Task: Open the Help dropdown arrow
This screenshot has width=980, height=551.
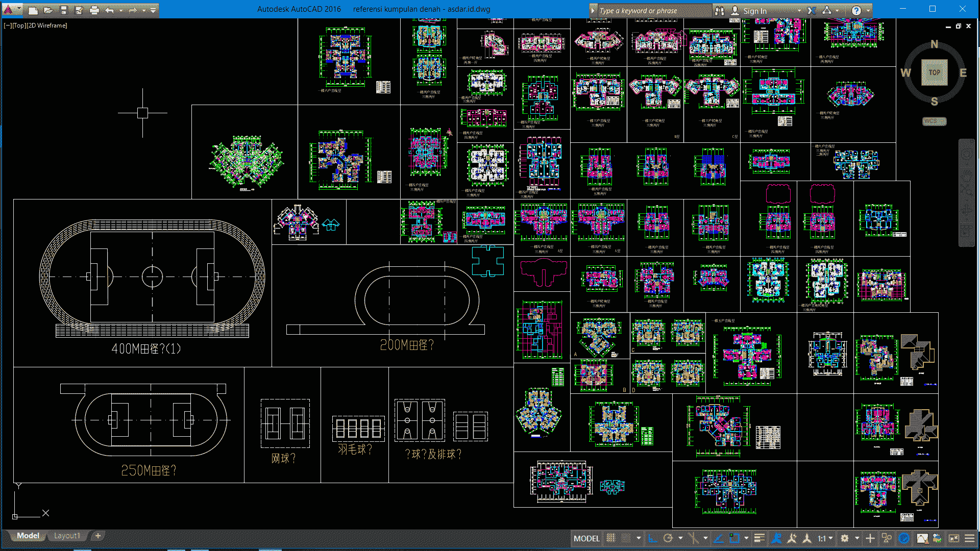Action: point(868,11)
